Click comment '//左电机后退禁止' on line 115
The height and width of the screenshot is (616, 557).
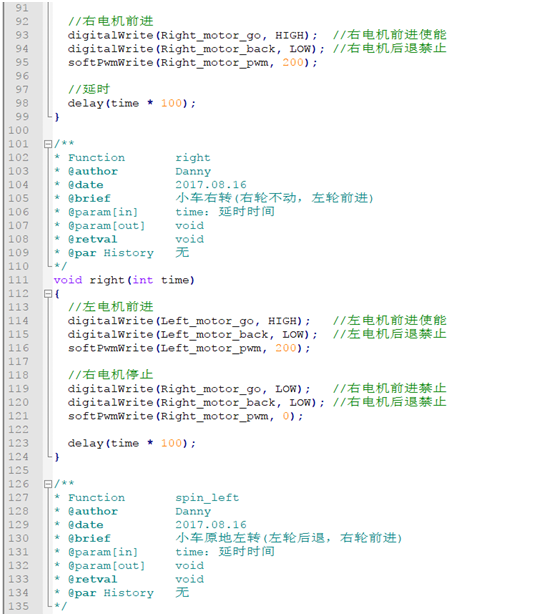[x=390, y=334]
